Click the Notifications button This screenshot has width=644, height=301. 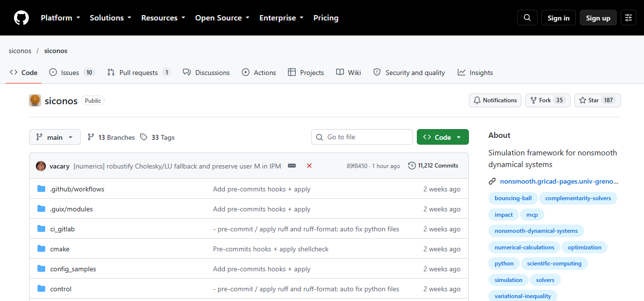pos(495,100)
